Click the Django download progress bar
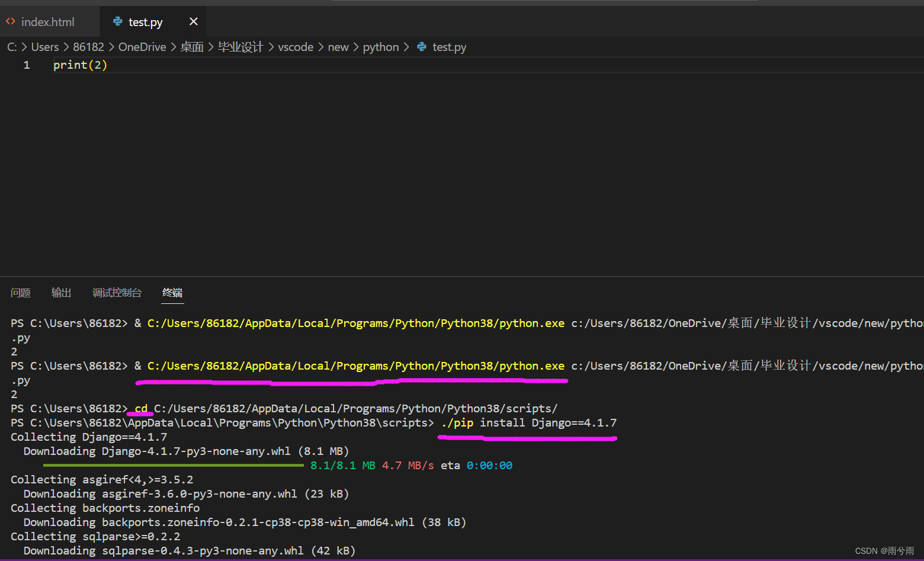This screenshot has height=561, width=924. pos(174,466)
